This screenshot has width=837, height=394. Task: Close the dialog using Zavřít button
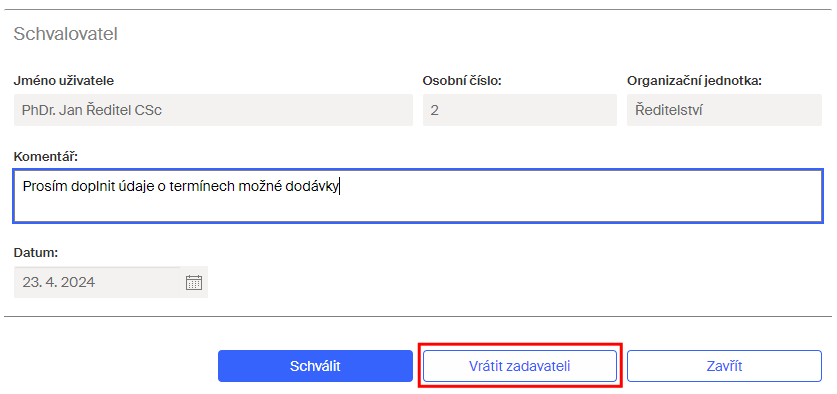724,366
